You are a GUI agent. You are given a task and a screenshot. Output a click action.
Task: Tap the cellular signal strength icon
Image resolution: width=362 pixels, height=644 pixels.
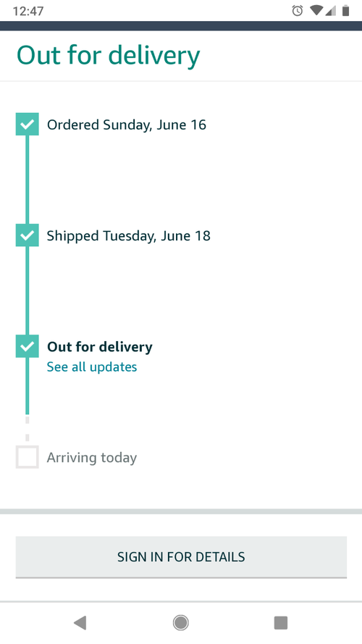[331, 11]
